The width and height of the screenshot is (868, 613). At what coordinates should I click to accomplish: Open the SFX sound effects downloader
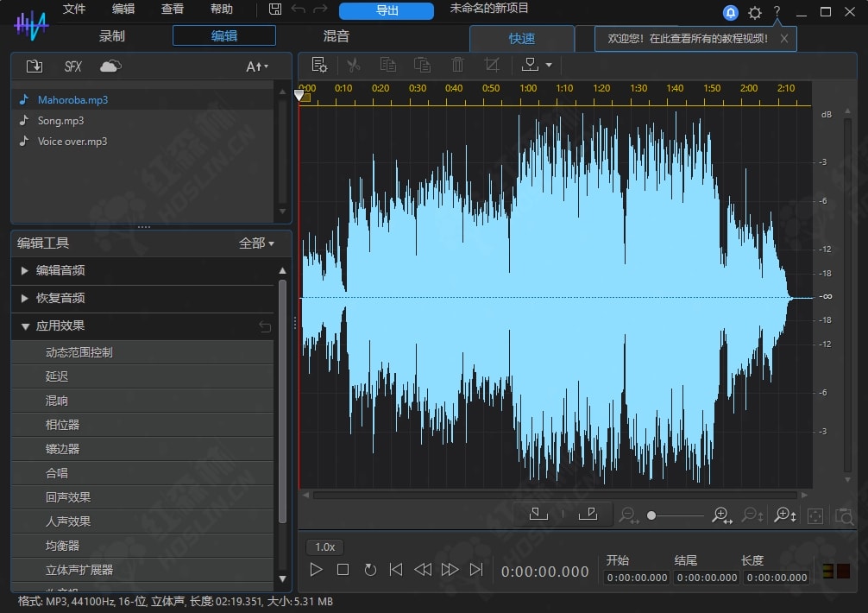click(x=73, y=66)
